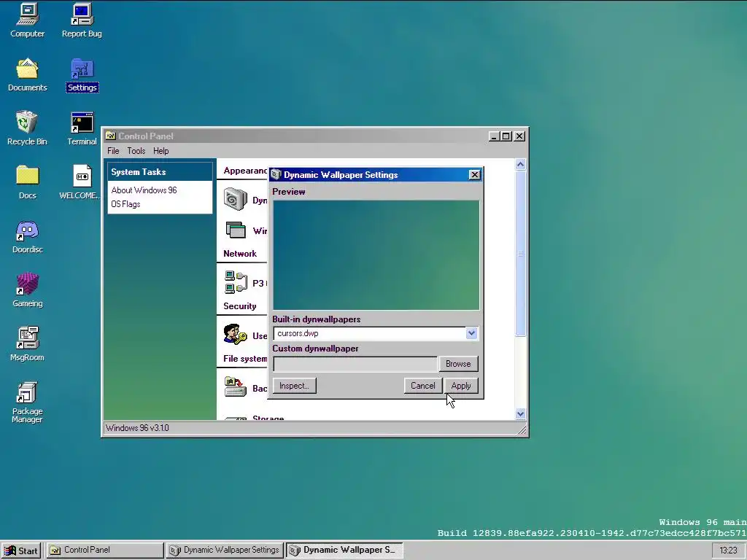Click About Windows 96 under System Tasks

pos(144,190)
